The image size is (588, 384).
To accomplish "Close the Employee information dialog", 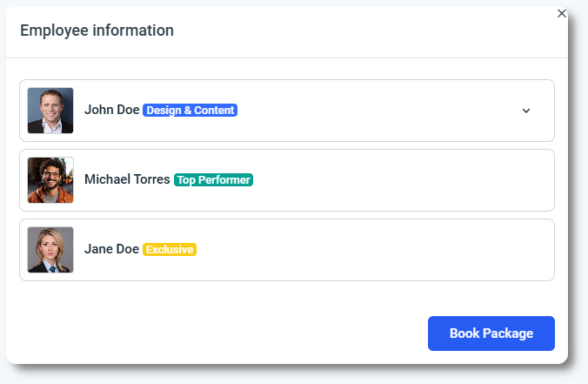I will (561, 13).
